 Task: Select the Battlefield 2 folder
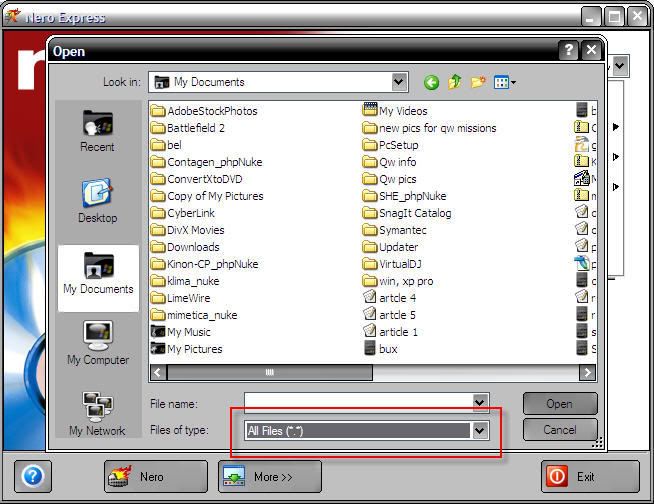click(188, 128)
